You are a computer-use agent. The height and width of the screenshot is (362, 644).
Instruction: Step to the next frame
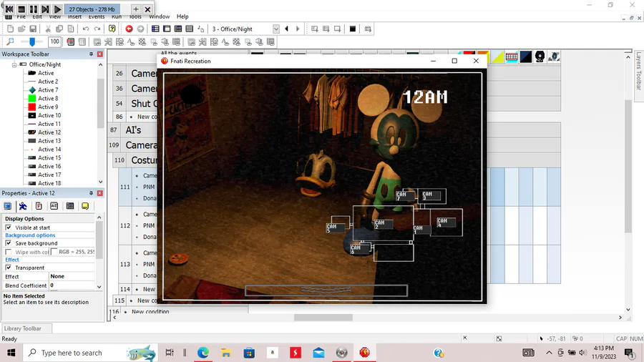tap(46, 9)
